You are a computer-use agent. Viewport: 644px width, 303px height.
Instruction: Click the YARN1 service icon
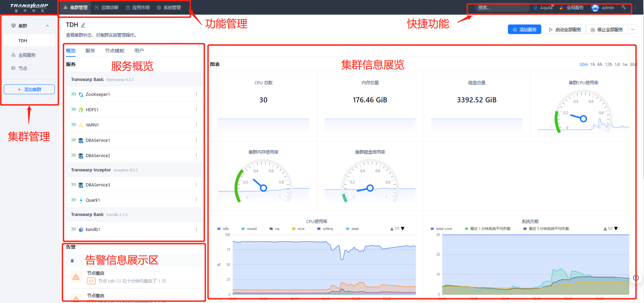click(81, 125)
